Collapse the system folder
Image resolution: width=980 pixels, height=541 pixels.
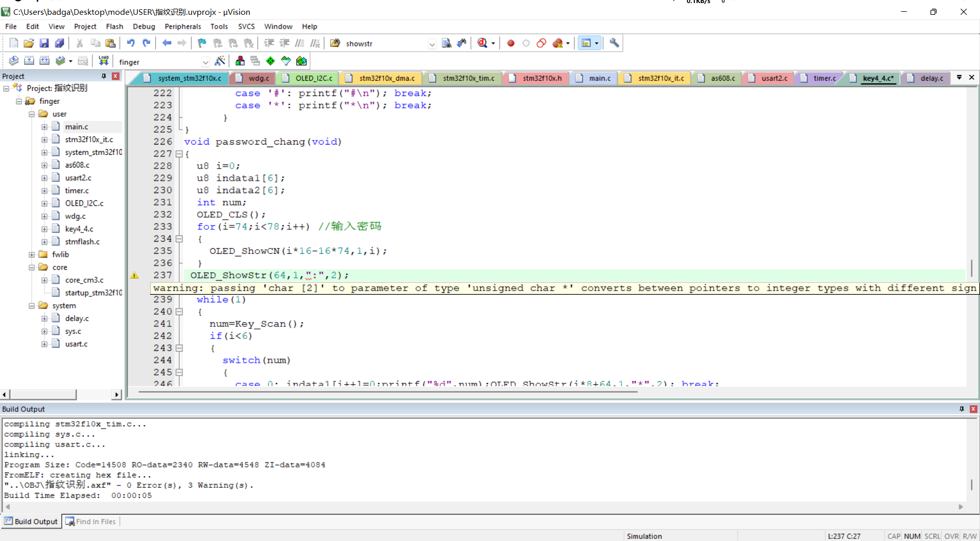32,305
